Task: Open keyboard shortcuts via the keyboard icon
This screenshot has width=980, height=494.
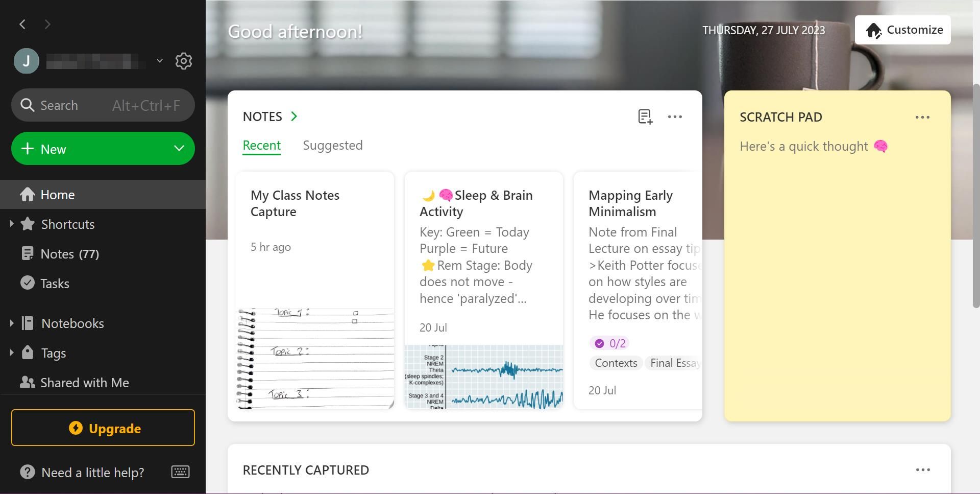Action: pos(180,472)
